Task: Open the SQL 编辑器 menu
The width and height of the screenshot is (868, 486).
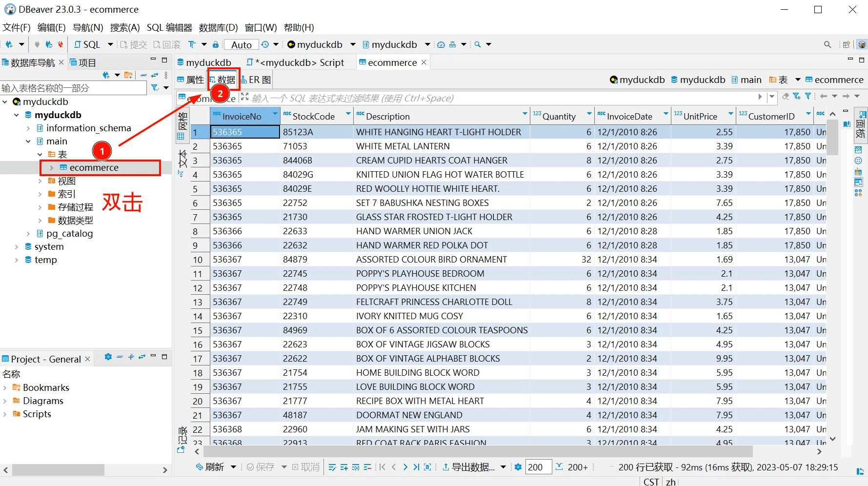Action: pos(169,27)
